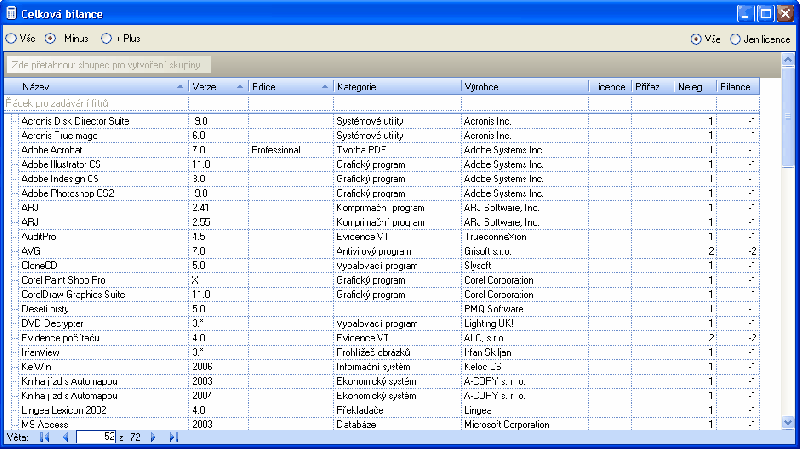This screenshot has height=449, width=800.
Task: Click the record number input field
Action: point(96,437)
